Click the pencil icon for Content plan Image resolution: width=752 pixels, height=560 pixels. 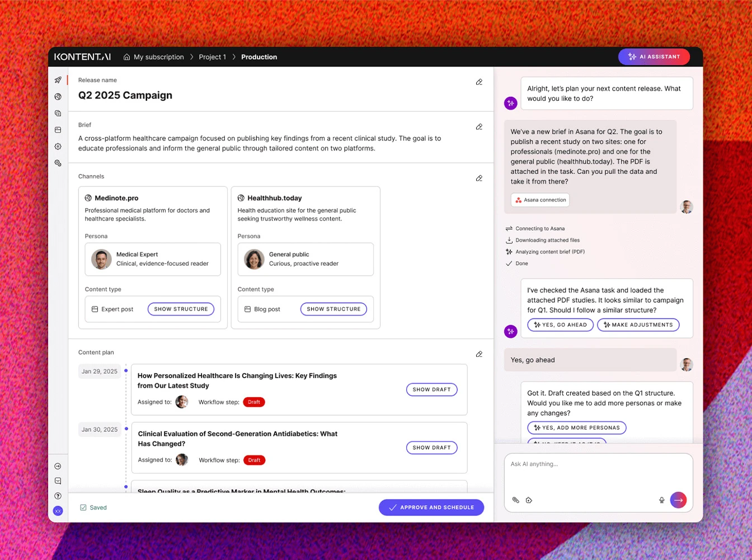(x=479, y=354)
